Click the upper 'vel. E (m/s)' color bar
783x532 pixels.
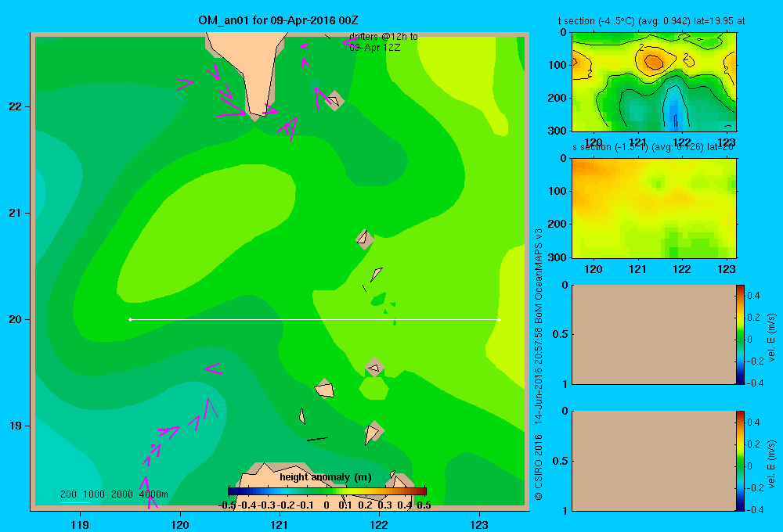740,334
